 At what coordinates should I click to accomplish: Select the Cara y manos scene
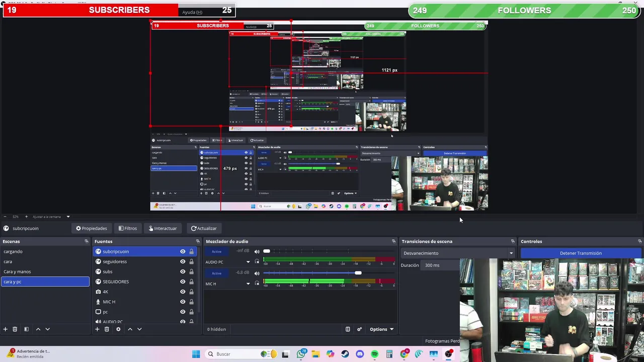[45, 271]
